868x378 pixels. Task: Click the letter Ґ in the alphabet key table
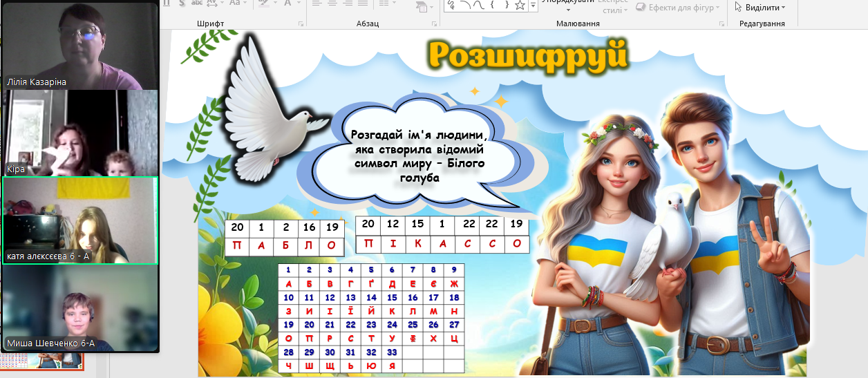(x=371, y=284)
